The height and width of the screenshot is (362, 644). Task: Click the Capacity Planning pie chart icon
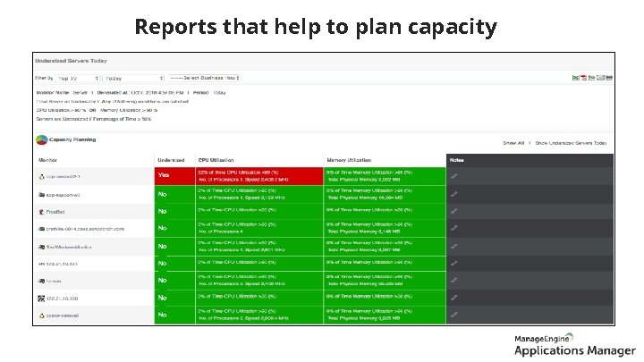[41, 140]
